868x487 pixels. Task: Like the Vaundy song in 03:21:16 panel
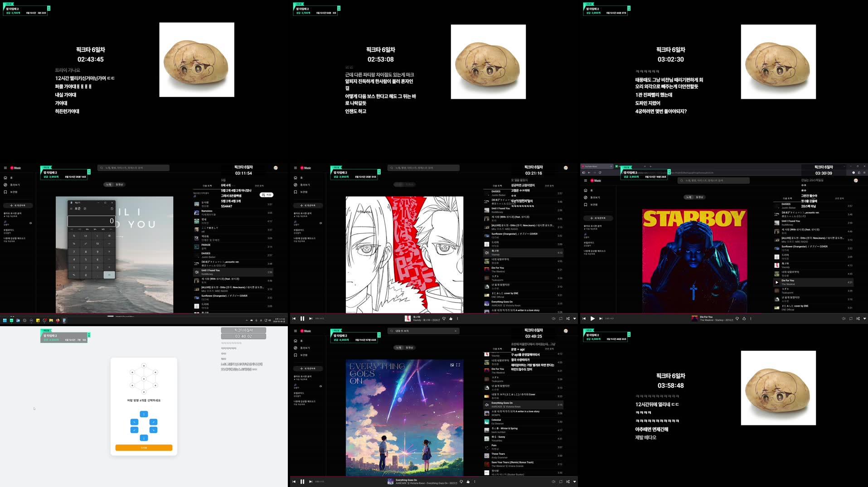(451, 318)
